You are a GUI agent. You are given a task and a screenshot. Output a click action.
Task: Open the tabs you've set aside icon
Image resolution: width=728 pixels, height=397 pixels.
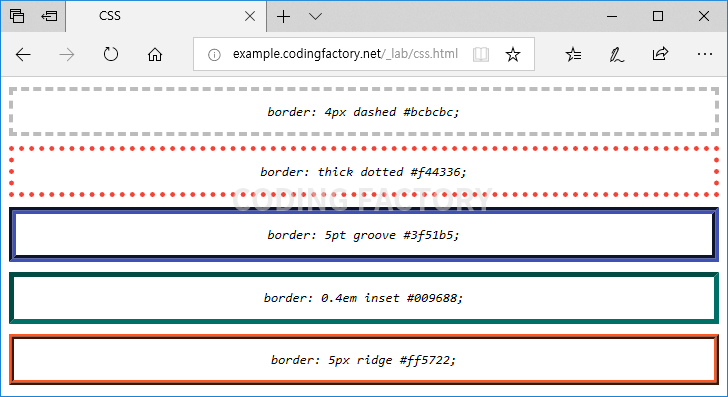click(17, 16)
